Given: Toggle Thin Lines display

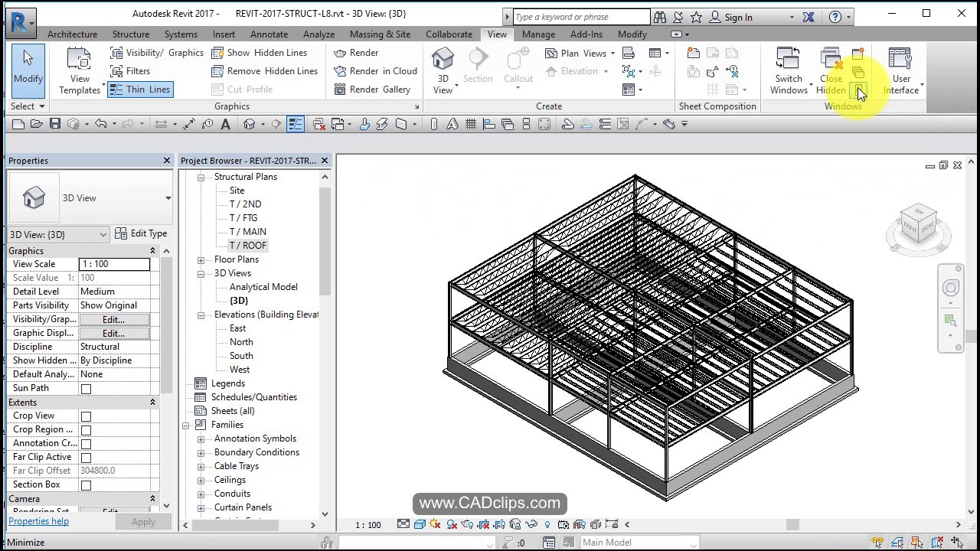Looking at the screenshot, I should pyautogui.click(x=140, y=90).
